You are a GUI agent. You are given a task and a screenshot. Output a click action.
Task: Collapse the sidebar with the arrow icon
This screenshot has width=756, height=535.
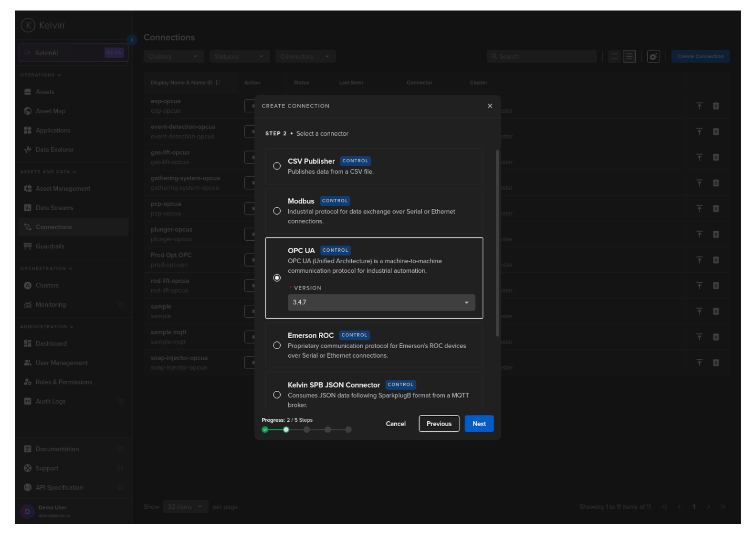(132, 40)
